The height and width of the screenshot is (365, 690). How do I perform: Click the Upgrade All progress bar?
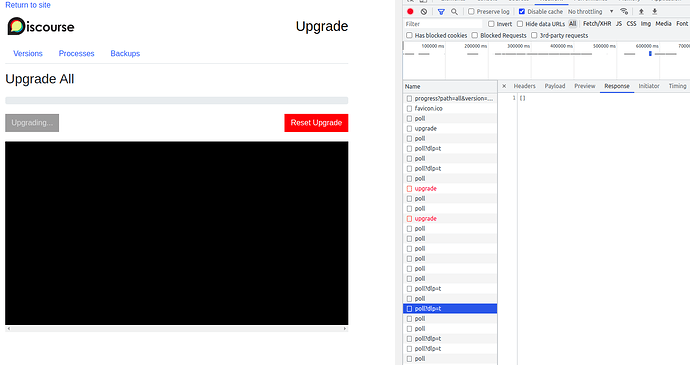[x=176, y=100]
